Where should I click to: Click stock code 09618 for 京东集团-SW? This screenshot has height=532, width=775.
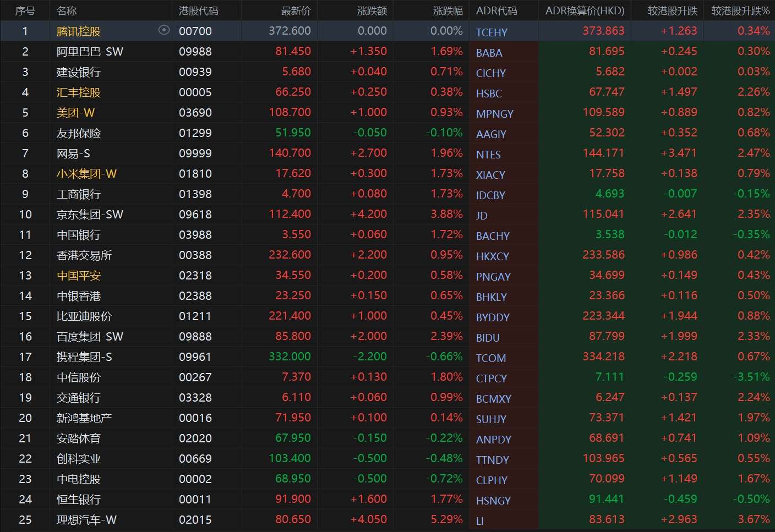coord(195,215)
